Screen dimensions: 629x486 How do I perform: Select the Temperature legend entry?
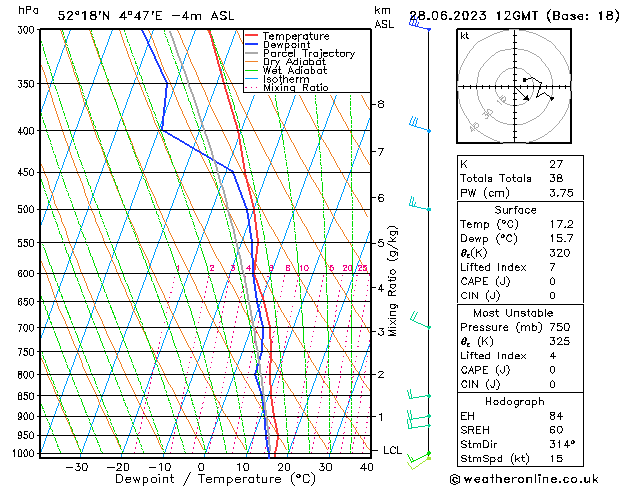298,36
